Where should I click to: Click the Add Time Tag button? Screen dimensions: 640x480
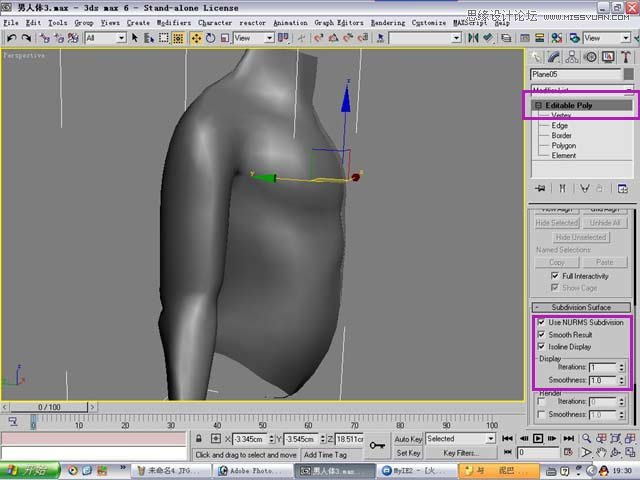pos(325,454)
